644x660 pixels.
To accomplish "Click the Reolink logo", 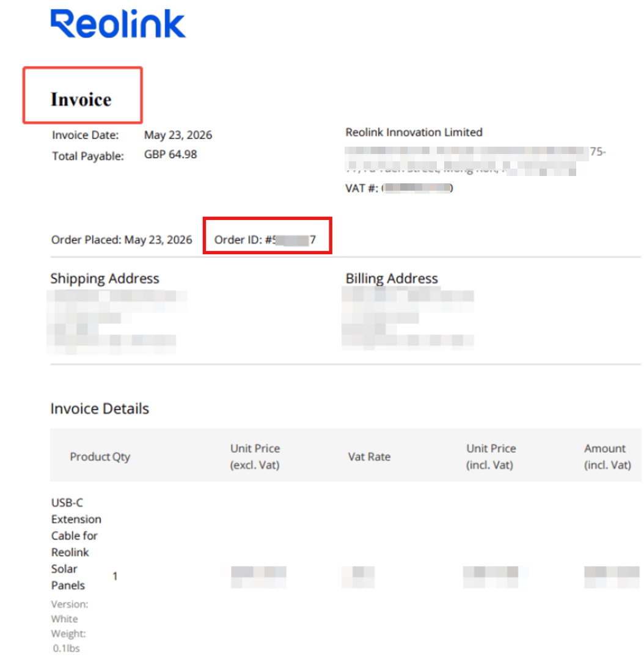I will (x=118, y=24).
